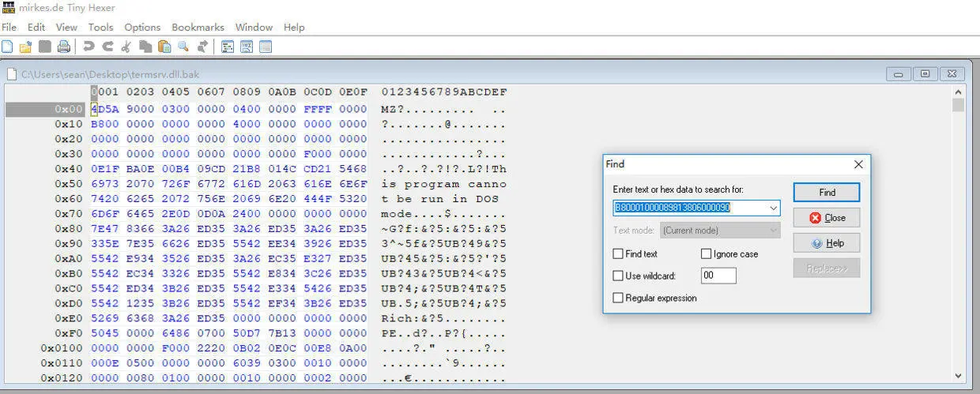
Task: Toggle the Regular expression checkbox
Action: (618, 298)
